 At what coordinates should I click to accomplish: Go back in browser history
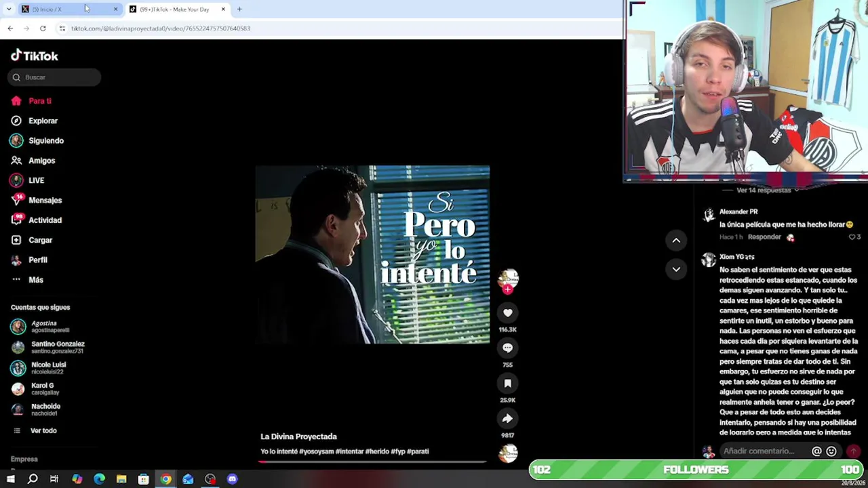[10, 28]
